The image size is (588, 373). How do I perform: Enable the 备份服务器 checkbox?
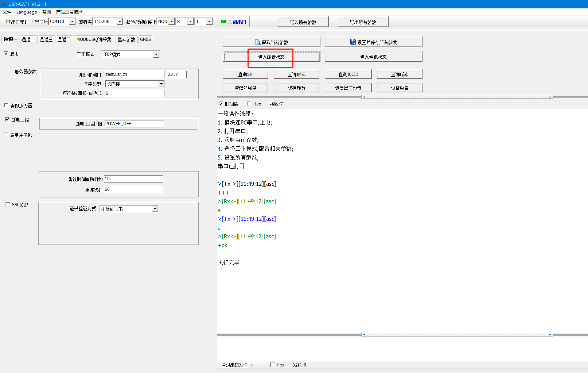[6, 105]
